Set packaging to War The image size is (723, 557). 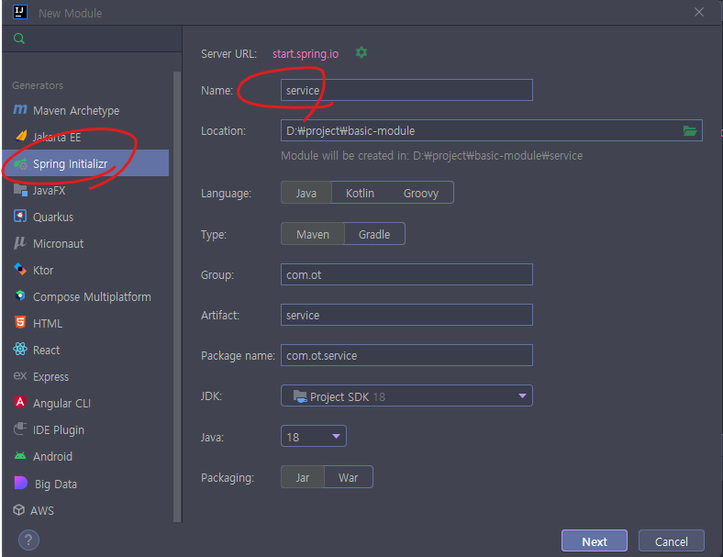pos(348,477)
